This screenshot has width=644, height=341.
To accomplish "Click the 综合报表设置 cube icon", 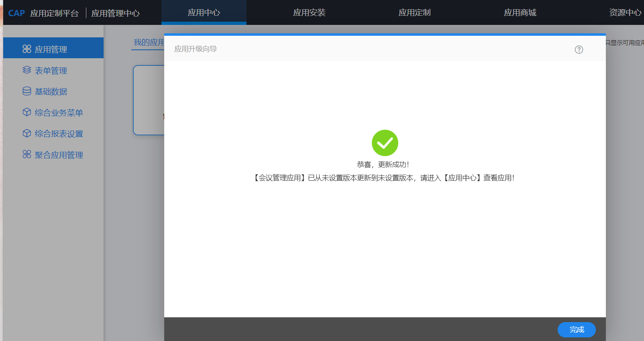I will (x=27, y=133).
